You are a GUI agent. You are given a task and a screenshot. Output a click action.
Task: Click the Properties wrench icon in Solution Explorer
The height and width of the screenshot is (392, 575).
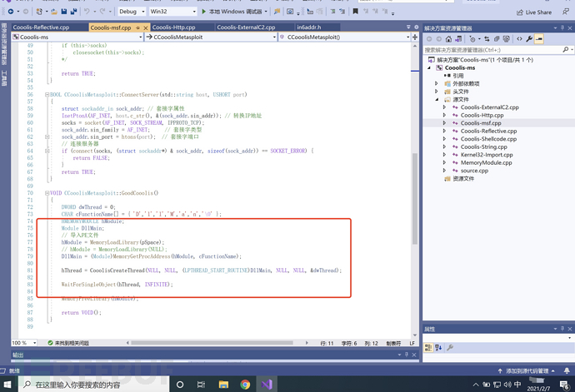click(530, 38)
